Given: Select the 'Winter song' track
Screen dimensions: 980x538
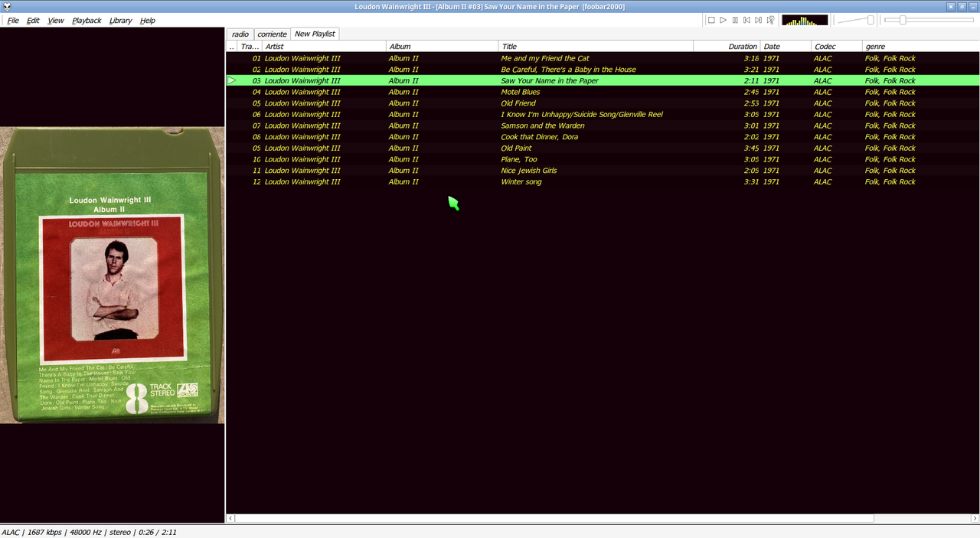Looking at the screenshot, I should (x=603, y=182).
